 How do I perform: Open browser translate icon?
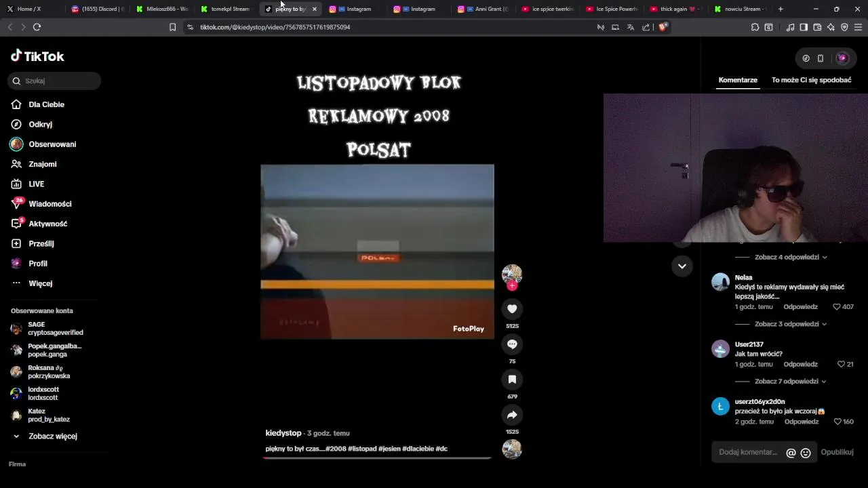point(631,27)
